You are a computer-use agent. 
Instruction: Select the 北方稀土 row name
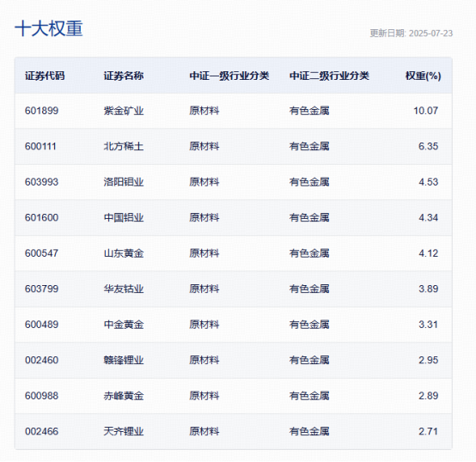[124, 147]
